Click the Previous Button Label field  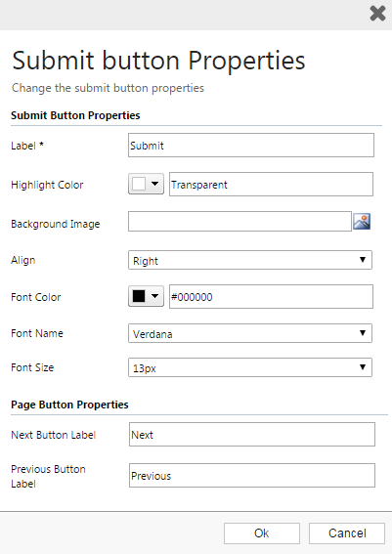point(252,476)
